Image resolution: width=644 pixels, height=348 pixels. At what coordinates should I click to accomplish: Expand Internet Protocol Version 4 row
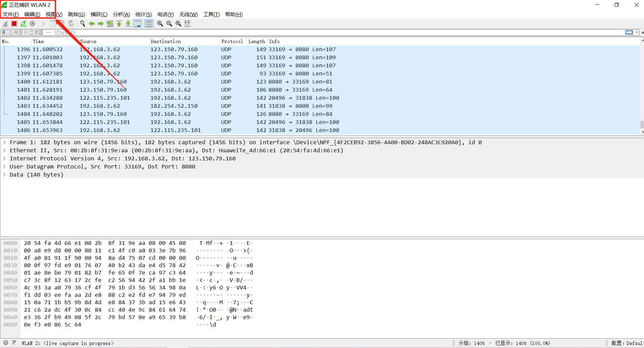pyautogui.click(x=5, y=158)
